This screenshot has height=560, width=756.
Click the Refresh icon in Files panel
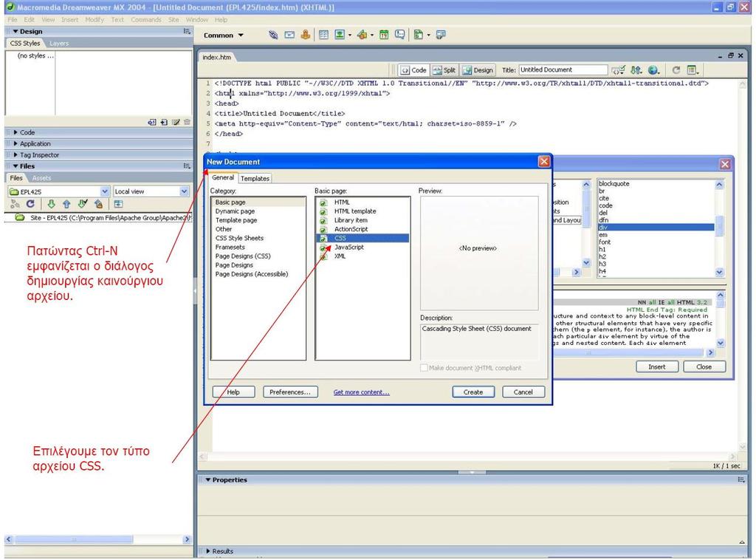coord(30,204)
